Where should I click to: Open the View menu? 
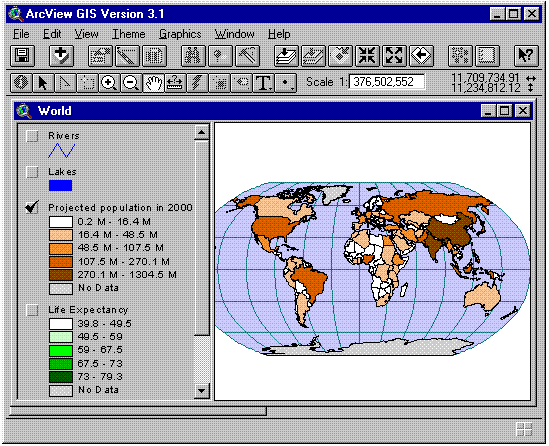pos(86,34)
